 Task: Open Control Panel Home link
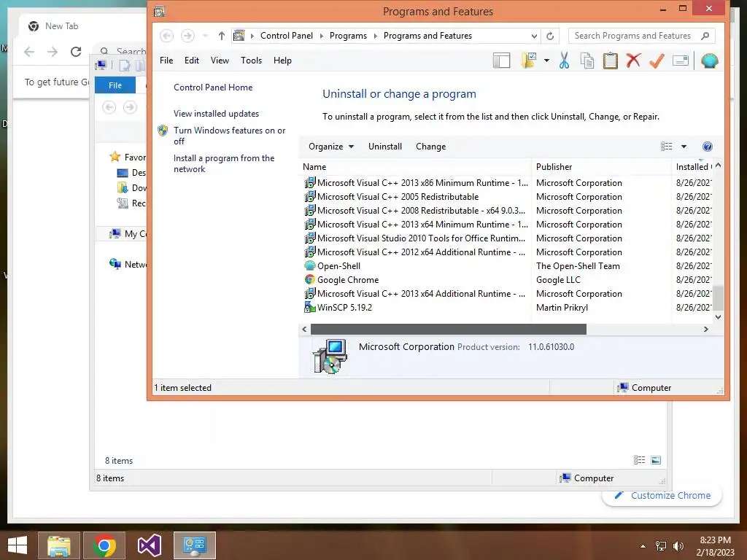click(213, 87)
